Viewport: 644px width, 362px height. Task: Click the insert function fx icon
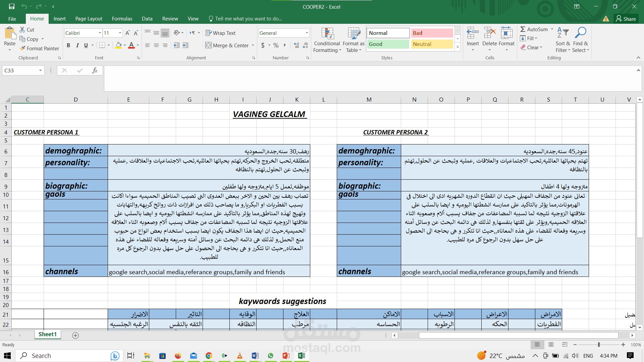pyautogui.click(x=95, y=70)
